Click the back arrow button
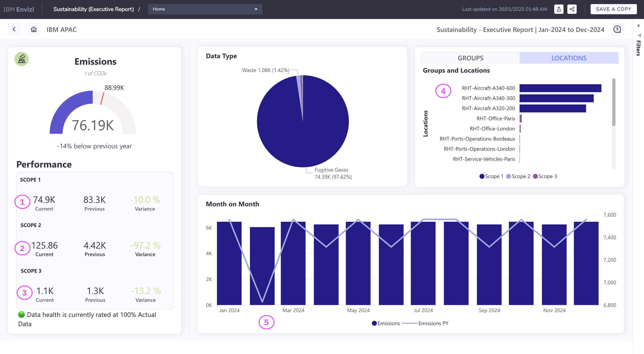This screenshot has height=354, width=644. tap(14, 29)
